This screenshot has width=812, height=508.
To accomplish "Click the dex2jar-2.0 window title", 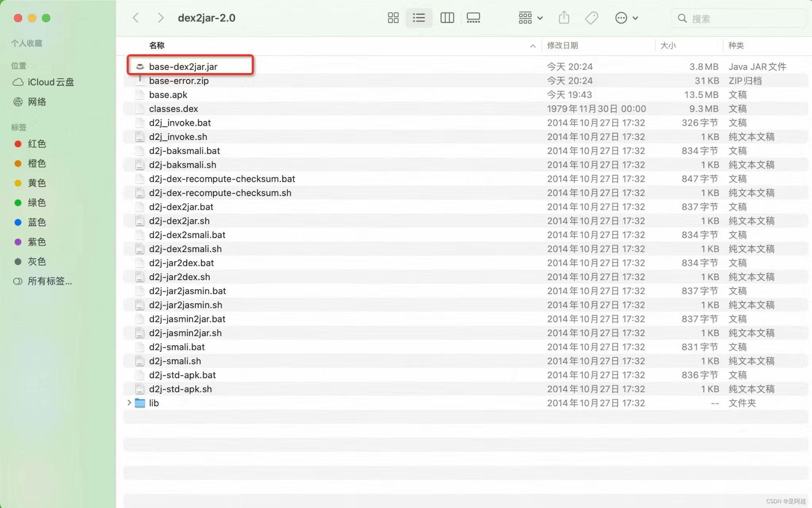I will (206, 18).
